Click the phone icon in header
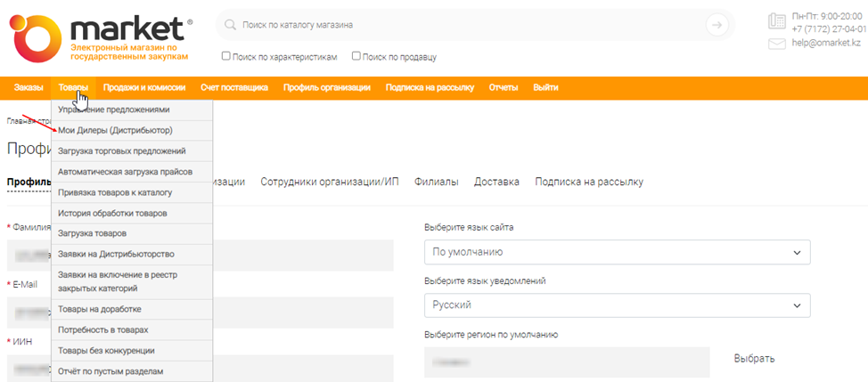Screen dimensions: 868x382 tap(775, 21)
